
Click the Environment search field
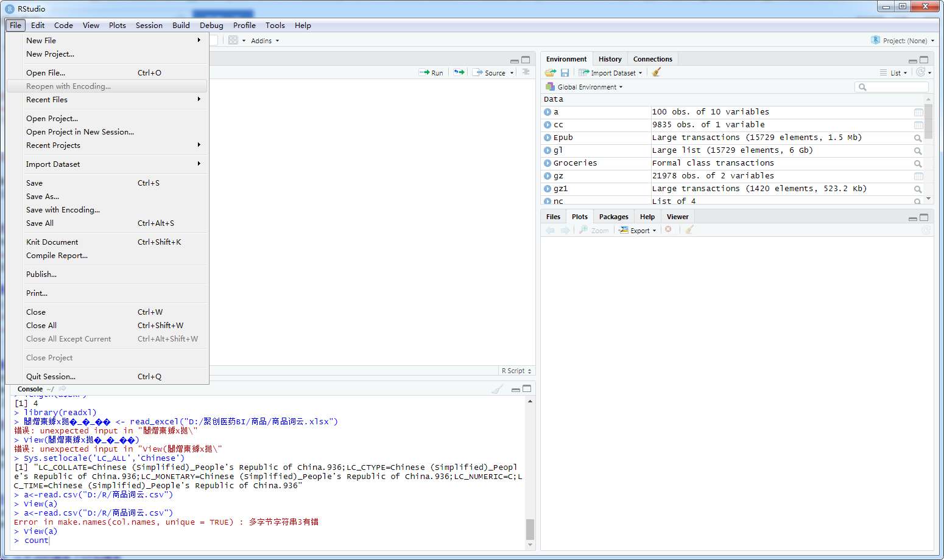(895, 87)
